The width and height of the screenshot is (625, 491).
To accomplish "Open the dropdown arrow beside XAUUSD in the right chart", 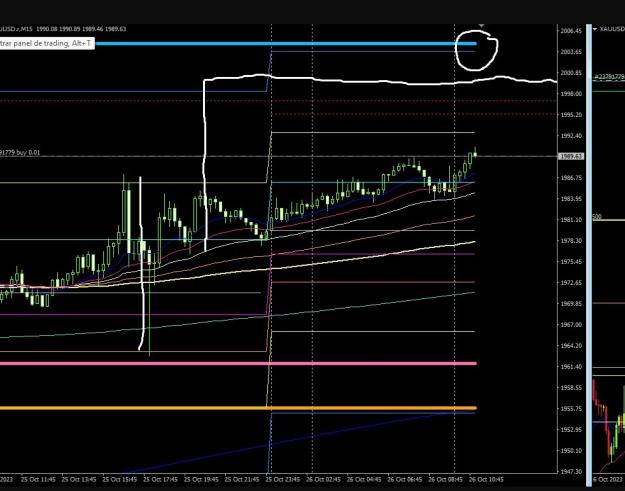I will [595, 29].
